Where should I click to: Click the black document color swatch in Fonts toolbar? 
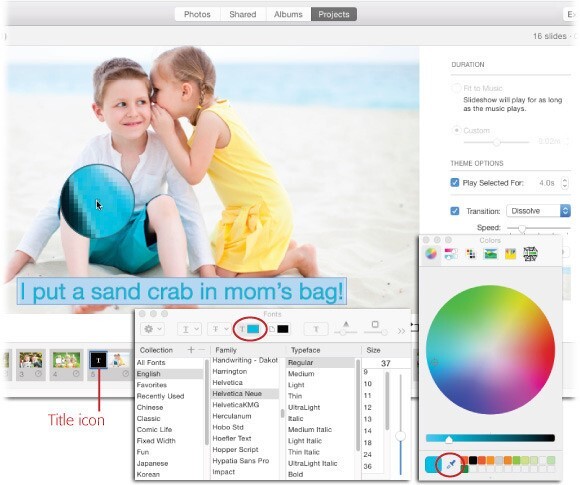pyautogui.click(x=283, y=329)
